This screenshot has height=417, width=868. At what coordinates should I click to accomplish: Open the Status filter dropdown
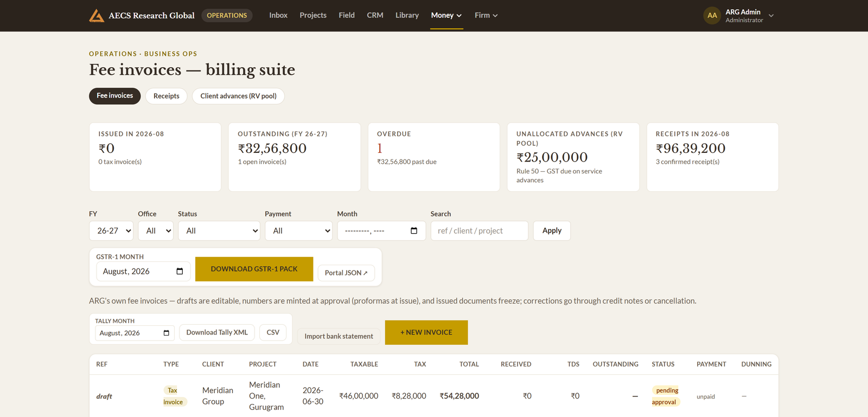click(x=219, y=231)
